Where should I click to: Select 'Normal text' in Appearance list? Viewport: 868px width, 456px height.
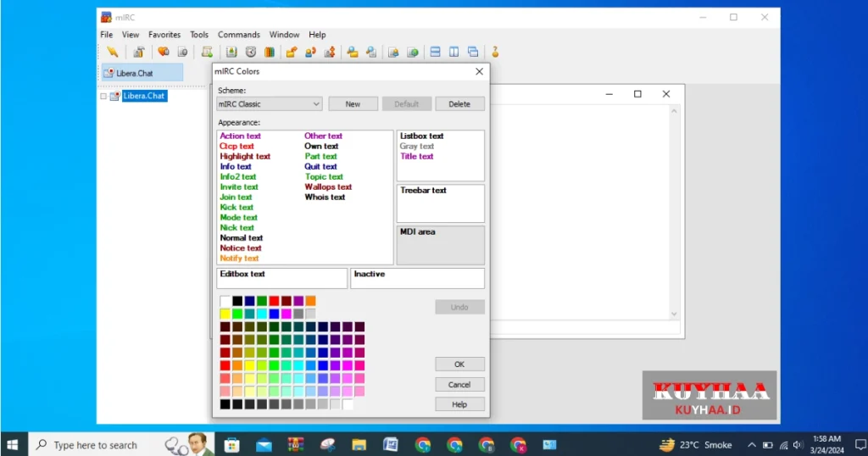click(x=242, y=238)
